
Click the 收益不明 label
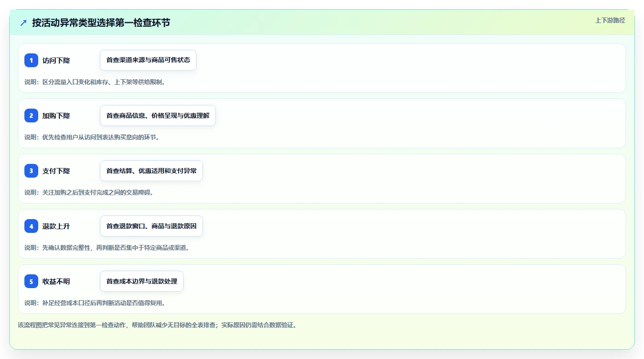56,281
